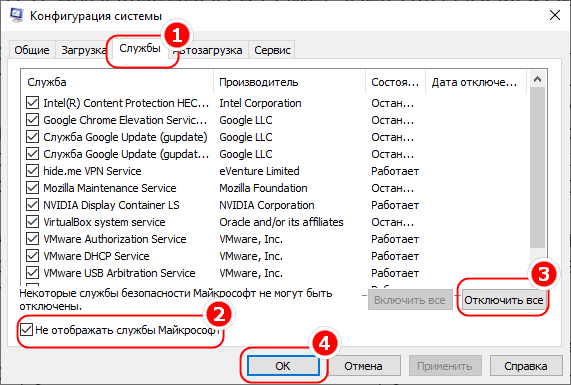Screen dimensions: 571x385
Task: Sort by the Производитель column header
Action: click(289, 82)
